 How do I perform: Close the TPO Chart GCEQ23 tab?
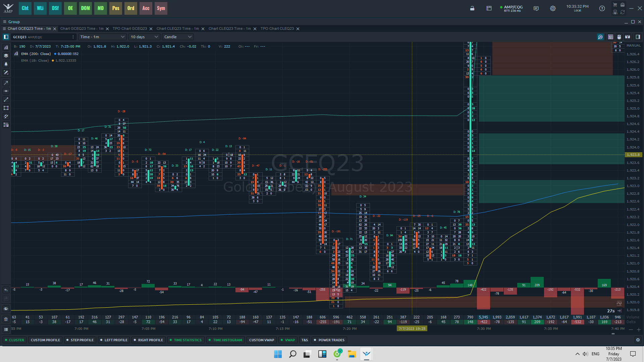(x=151, y=29)
